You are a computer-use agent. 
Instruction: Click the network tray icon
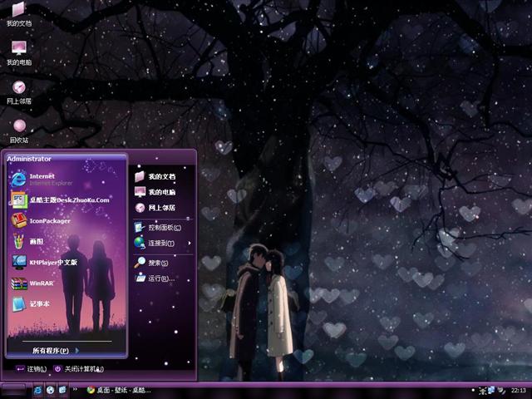pyautogui.click(x=491, y=391)
